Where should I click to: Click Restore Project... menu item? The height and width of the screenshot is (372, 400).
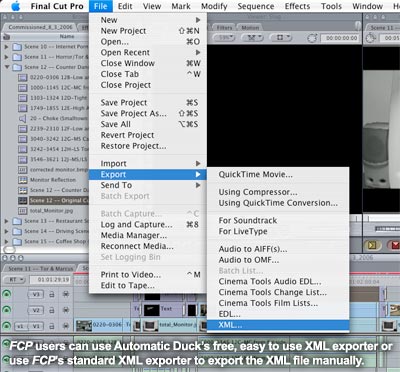click(148, 146)
